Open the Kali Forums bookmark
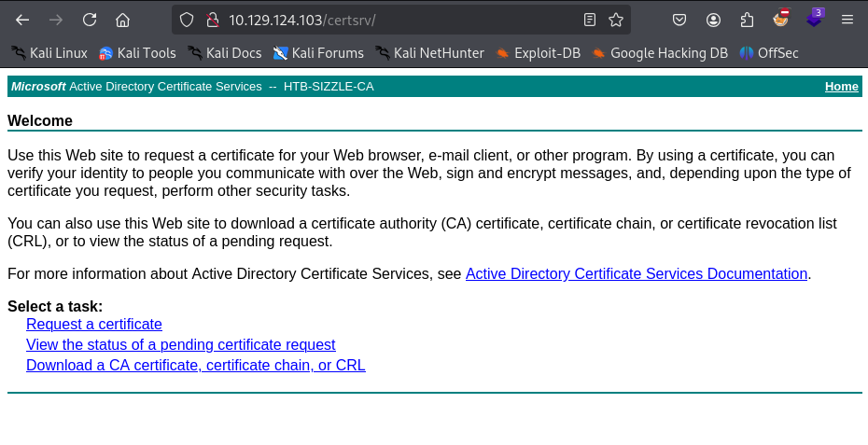 318,53
